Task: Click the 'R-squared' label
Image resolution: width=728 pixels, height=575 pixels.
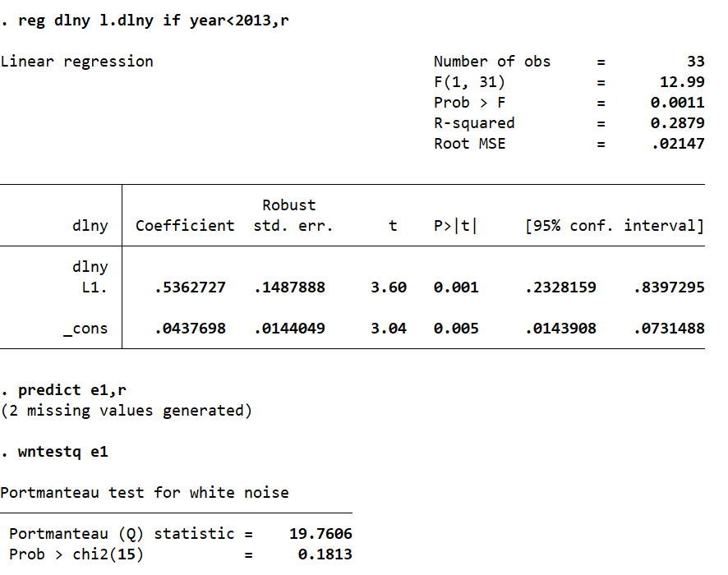Action: tap(474, 123)
